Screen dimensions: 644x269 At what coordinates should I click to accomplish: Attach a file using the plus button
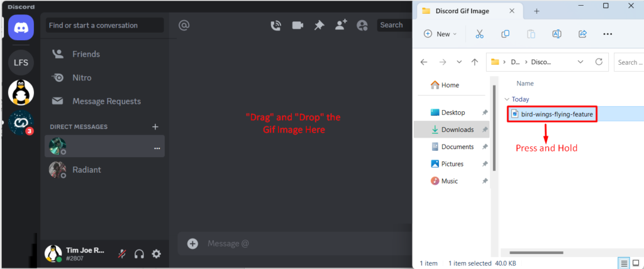point(192,243)
